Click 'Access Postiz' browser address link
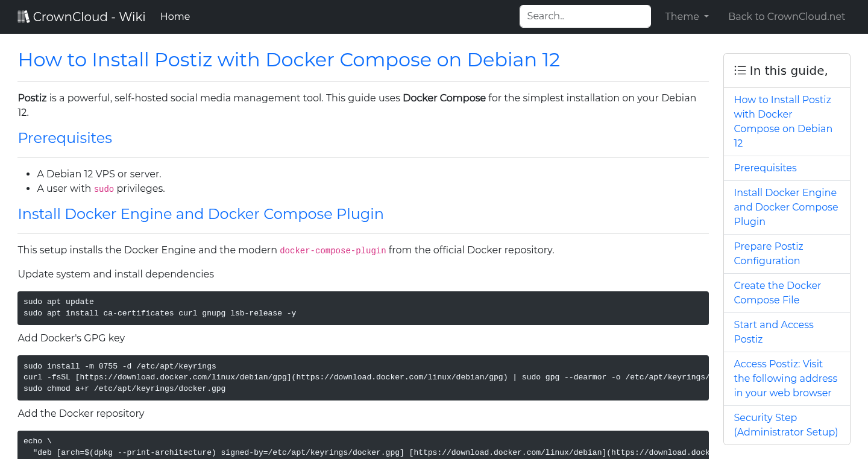This screenshot has height=459, width=868. pyautogui.click(x=785, y=378)
